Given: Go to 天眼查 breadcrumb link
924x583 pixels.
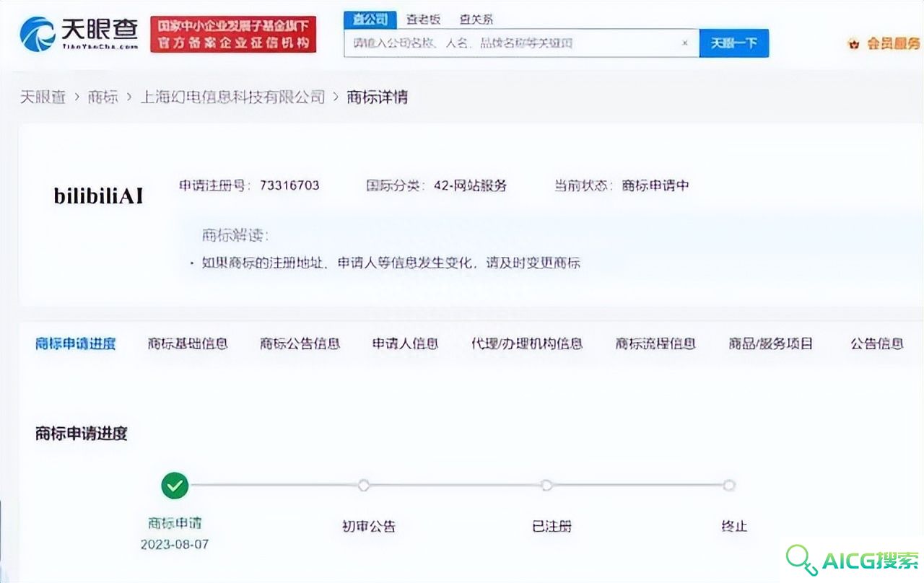Looking at the screenshot, I should pos(43,97).
